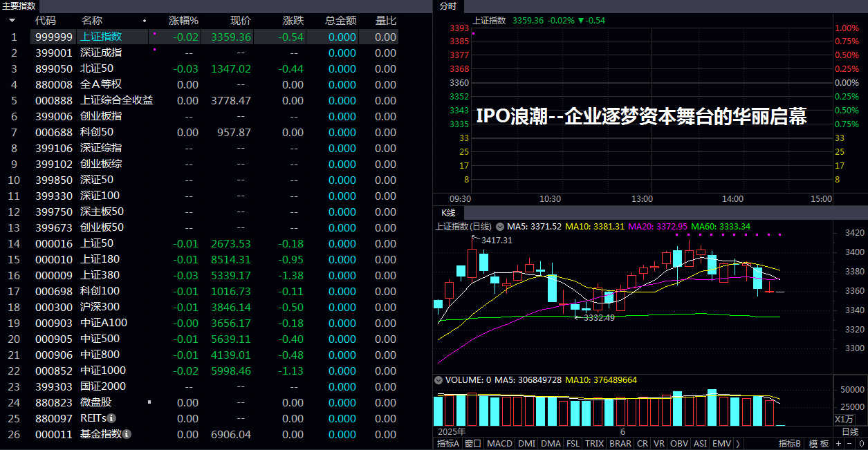Click the 6906.04 price cell
Image resolution: width=868 pixels, height=450 pixels.
pos(231,434)
